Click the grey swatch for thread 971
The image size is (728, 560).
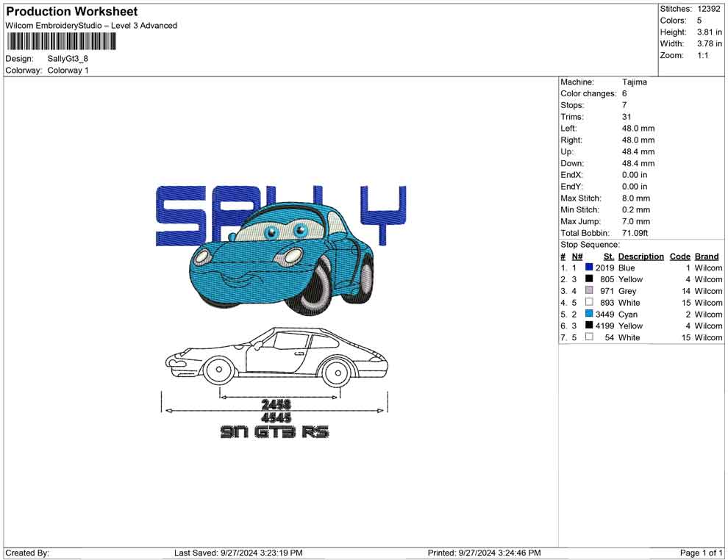click(x=589, y=290)
